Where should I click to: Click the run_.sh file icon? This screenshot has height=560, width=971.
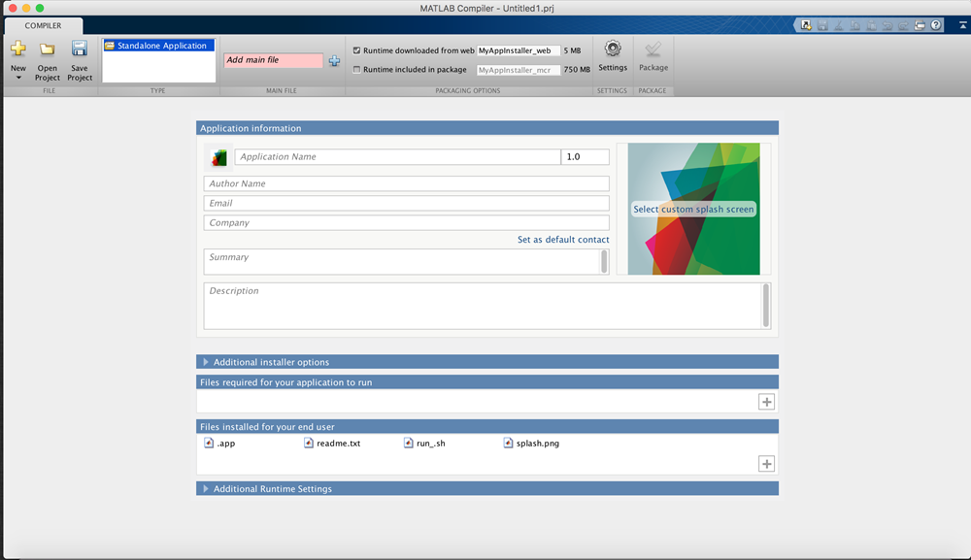point(408,443)
